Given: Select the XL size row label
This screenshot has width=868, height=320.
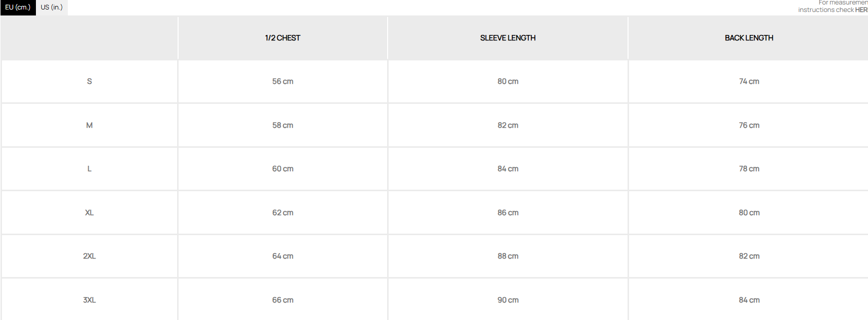Looking at the screenshot, I should coord(89,213).
